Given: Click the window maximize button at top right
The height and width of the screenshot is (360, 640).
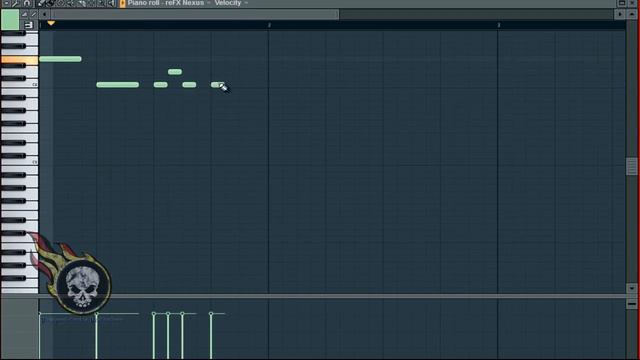Looking at the screenshot, I should 622,3.
